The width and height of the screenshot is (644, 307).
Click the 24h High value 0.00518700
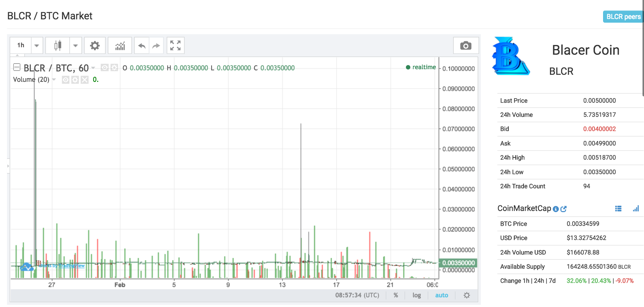[x=599, y=157]
